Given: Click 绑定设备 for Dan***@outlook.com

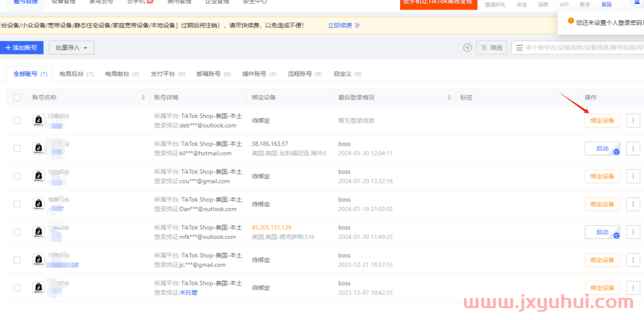Looking at the screenshot, I should (x=602, y=204).
